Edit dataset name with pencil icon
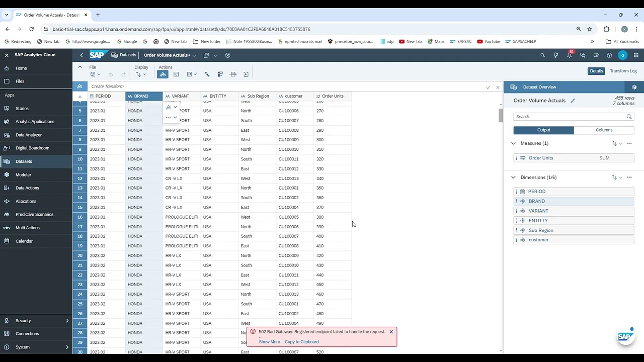This screenshot has height=362, width=644. pos(573,101)
